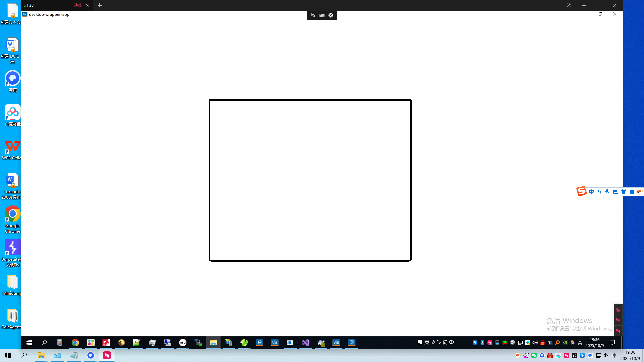Click the resize screen icon in floating toolbar
The width and height of the screenshot is (644, 362).
322,15
